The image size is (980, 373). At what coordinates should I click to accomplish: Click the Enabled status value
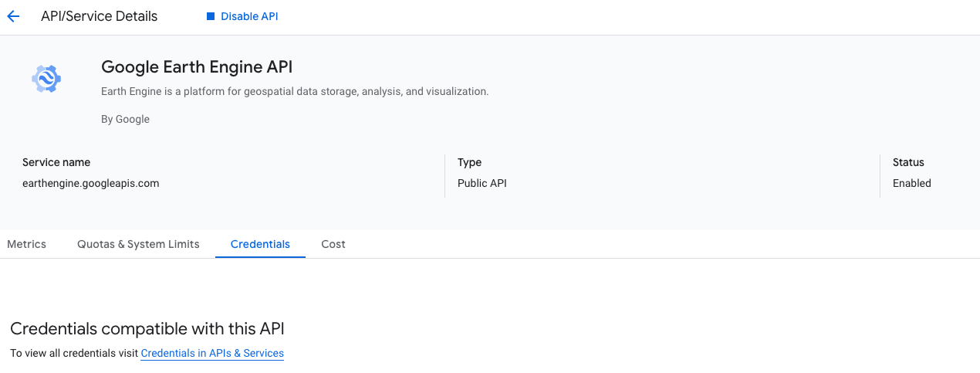click(912, 183)
